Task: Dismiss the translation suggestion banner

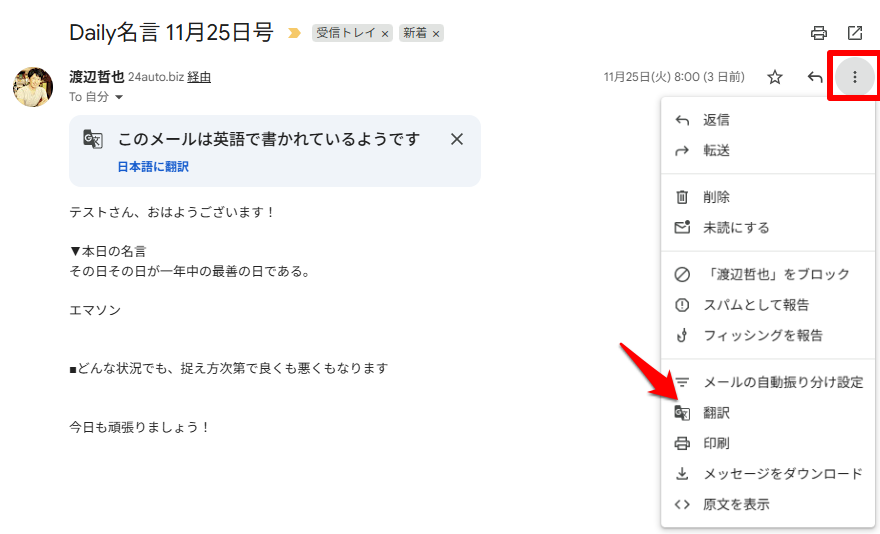Action: coord(457,139)
